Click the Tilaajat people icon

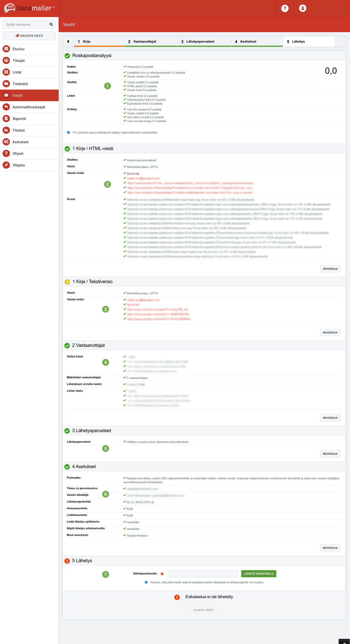tap(6, 60)
